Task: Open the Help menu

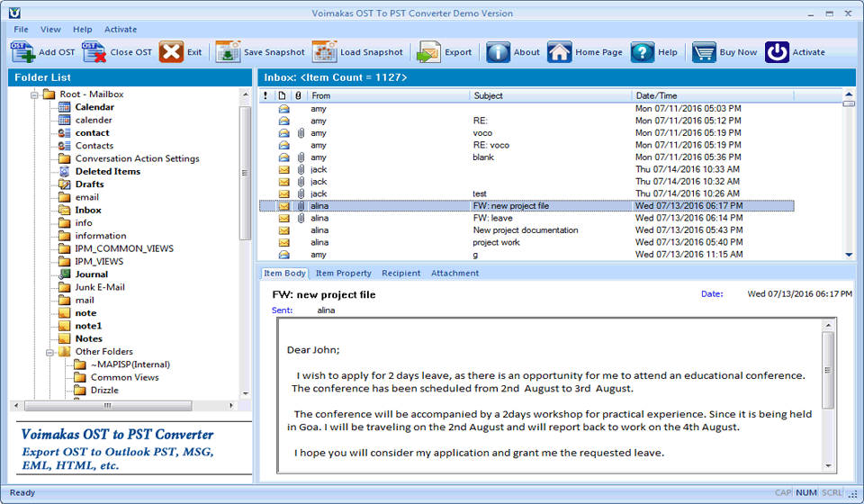Action: coord(83,29)
